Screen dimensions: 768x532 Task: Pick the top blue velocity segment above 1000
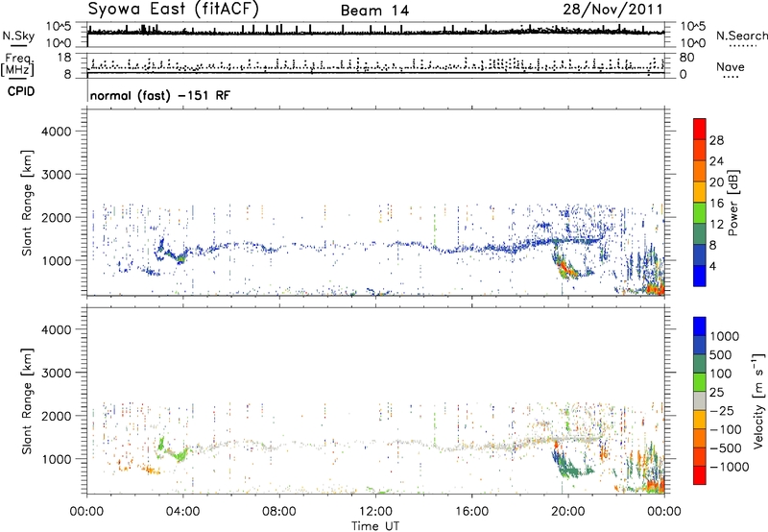point(700,326)
